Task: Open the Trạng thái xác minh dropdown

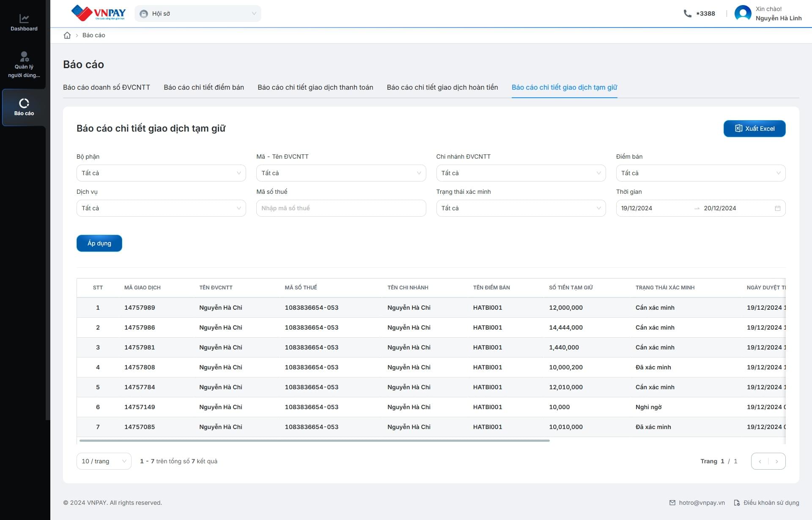Action: point(521,208)
